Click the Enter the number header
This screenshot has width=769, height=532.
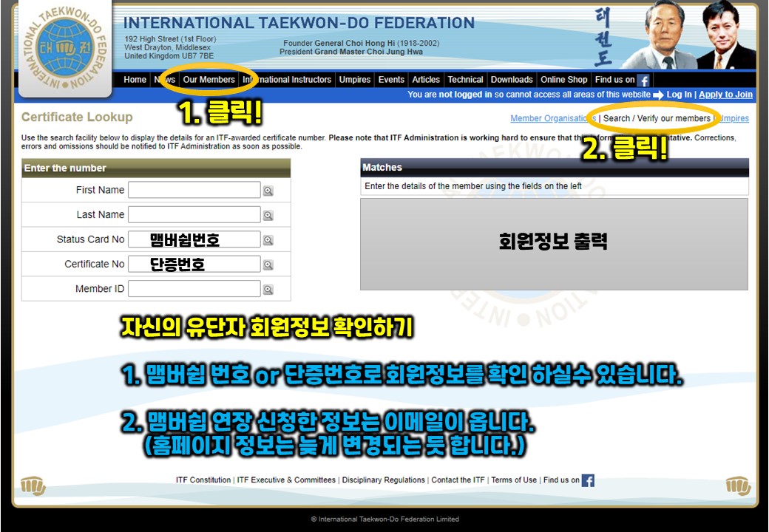(156, 168)
